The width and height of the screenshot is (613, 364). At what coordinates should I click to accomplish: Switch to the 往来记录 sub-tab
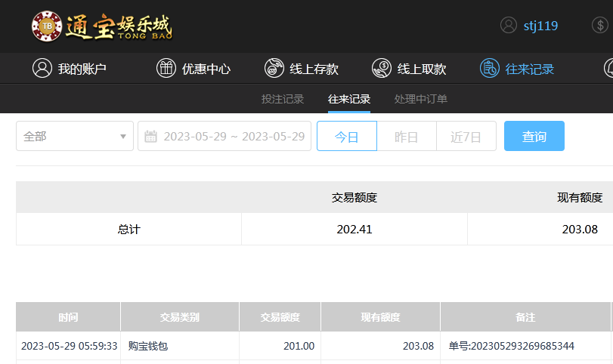(349, 99)
